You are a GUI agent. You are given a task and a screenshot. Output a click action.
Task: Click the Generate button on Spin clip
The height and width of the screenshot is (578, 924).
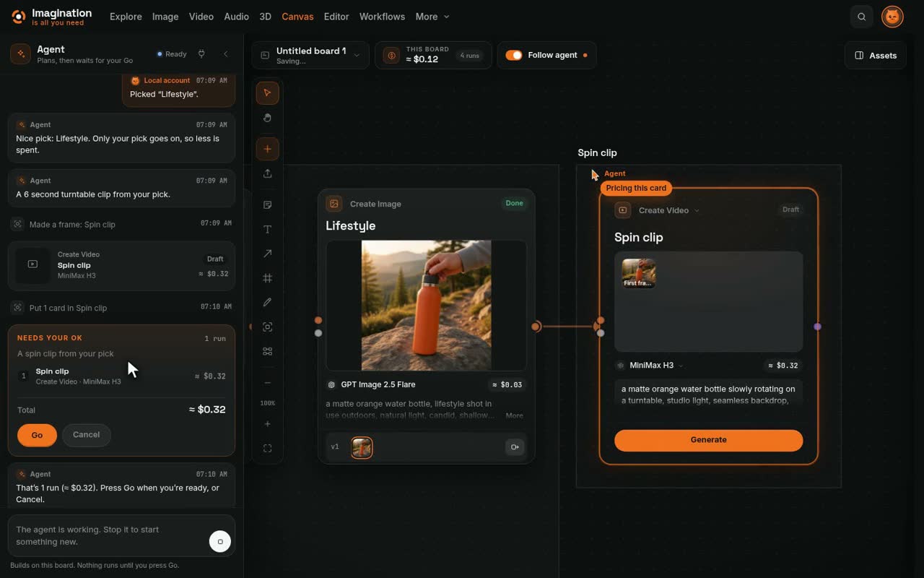point(708,440)
